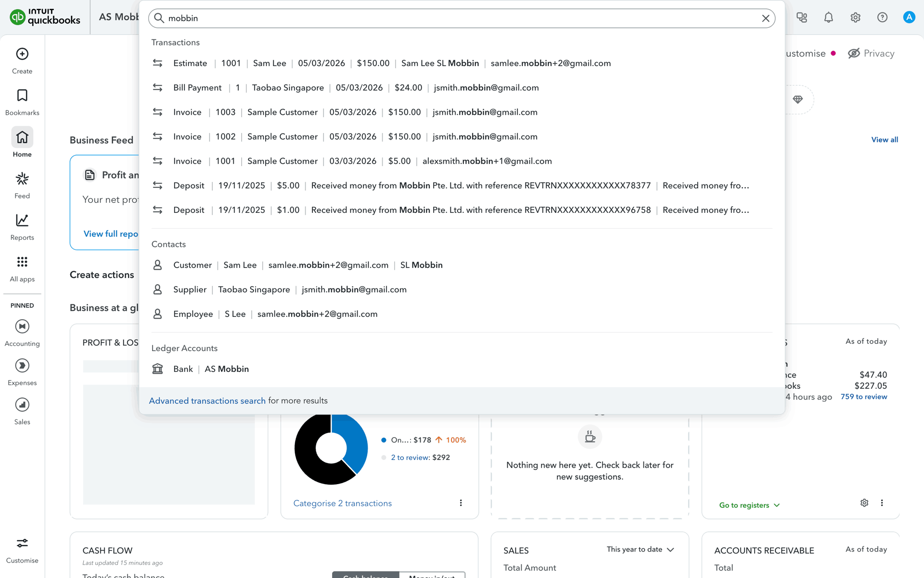Image resolution: width=924 pixels, height=578 pixels.
Task: Click the Profit and loss document icon
Action: click(x=90, y=175)
